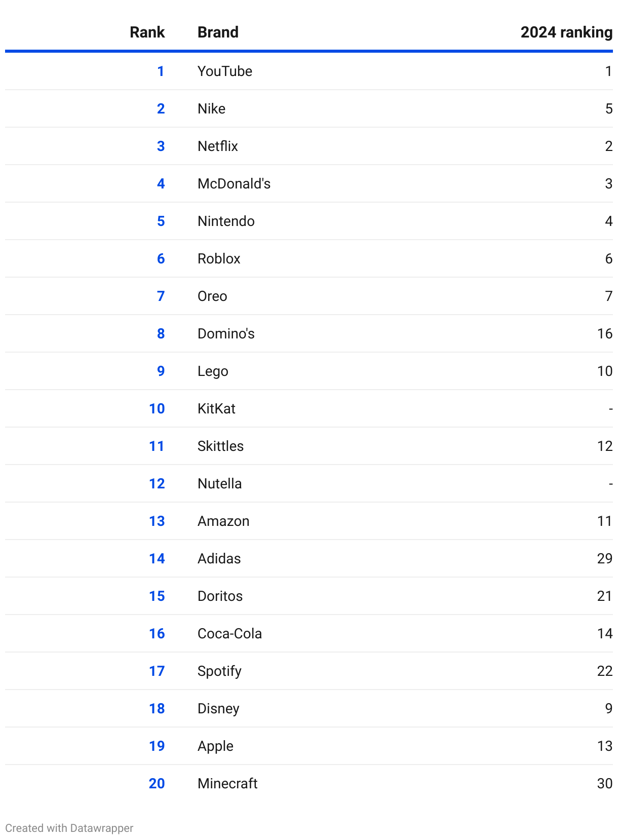Click the 2024 ranking column header
Image resolution: width=618 pixels, height=840 pixels.
(x=566, y=32)
